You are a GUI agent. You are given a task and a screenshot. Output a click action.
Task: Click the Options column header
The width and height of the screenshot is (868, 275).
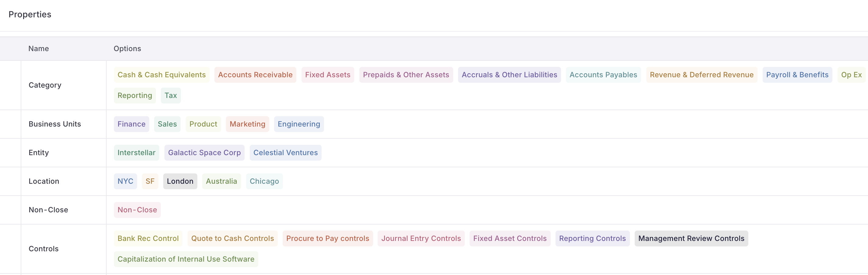pos(127,48)
